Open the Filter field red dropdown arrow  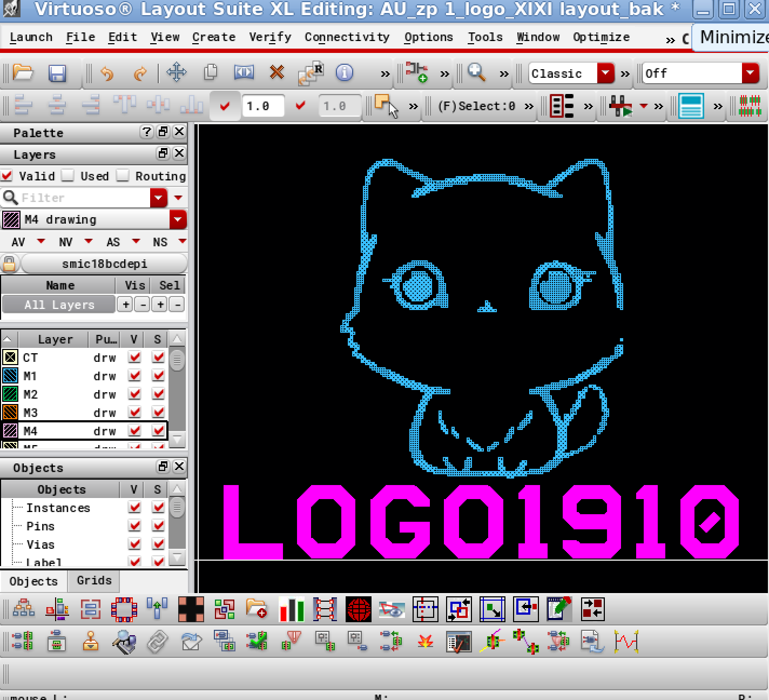pyautogui.click(x=158, y=198)
